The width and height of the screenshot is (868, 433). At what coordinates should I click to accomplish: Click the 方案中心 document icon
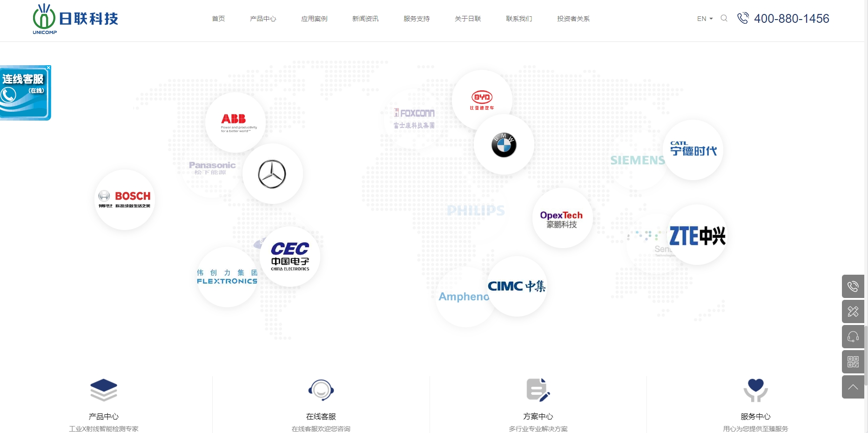[538, 390]
